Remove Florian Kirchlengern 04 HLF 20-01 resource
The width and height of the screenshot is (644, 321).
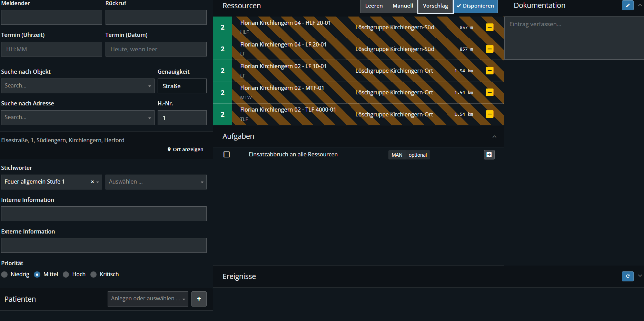click(489, 27)
